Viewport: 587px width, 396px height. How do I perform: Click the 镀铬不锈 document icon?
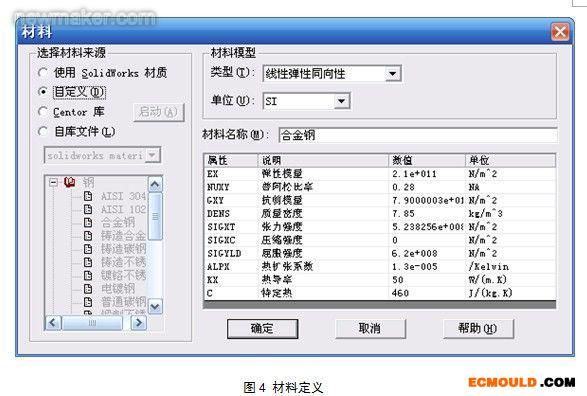(x=88, y=275)
